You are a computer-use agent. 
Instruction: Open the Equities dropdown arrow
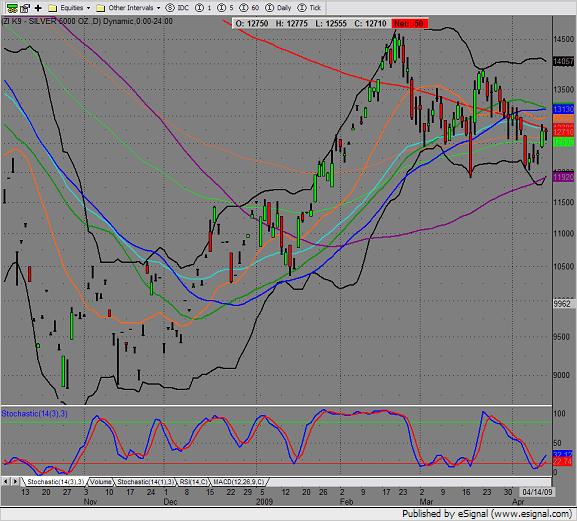pos(88,8)
